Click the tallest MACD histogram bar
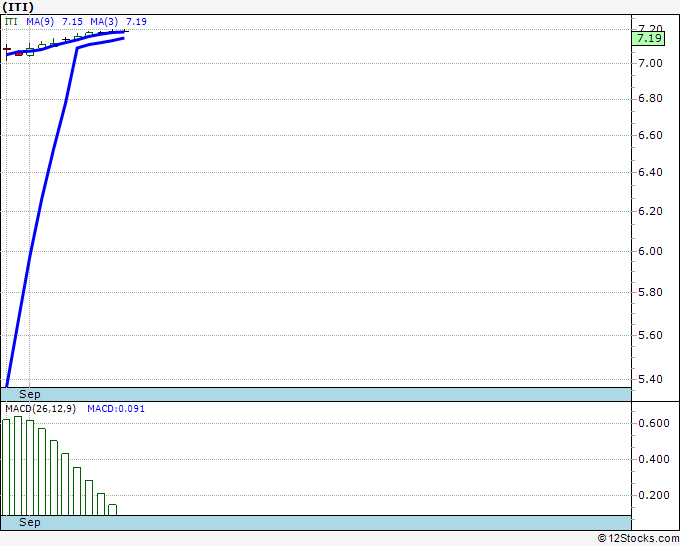The height and width of the screenshot is (546, 680). click(x=18, y=466)
